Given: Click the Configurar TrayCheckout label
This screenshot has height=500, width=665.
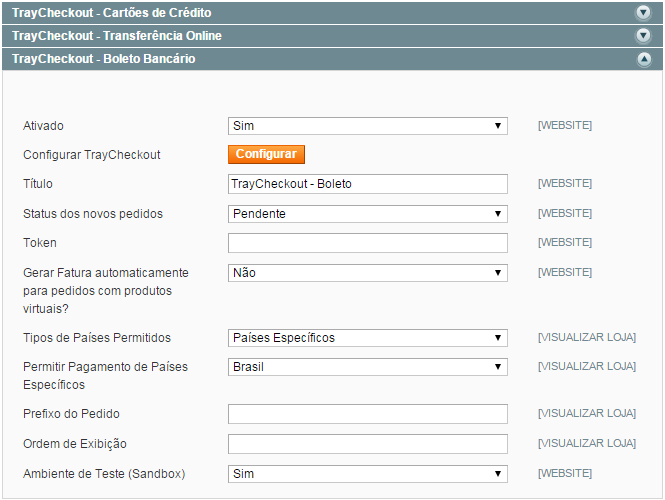Looking at the screenshot, I should (92, 155).
